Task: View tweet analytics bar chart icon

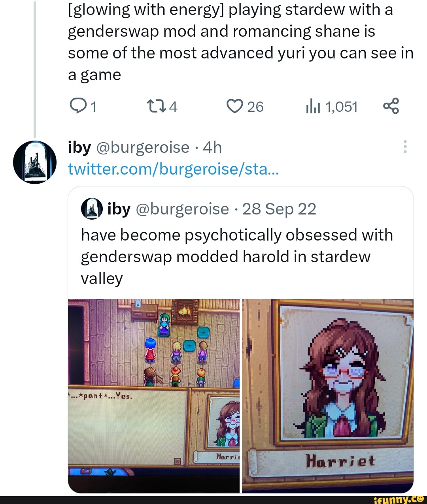Action: pyautogui.click(x=312, y=107)
